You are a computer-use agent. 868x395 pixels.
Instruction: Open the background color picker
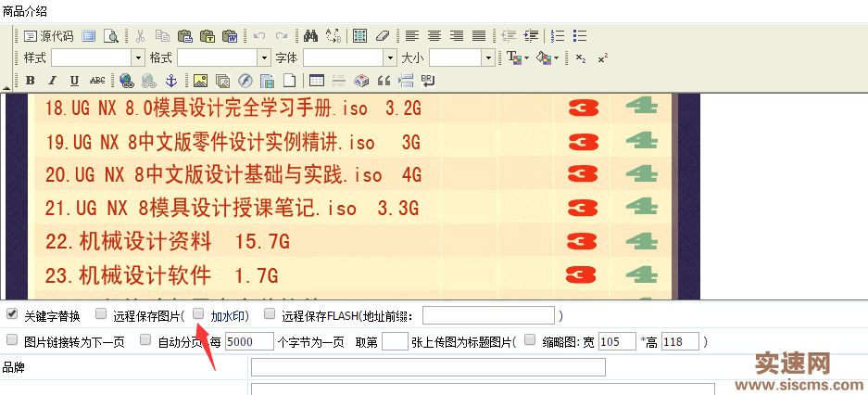coord(548,57)
